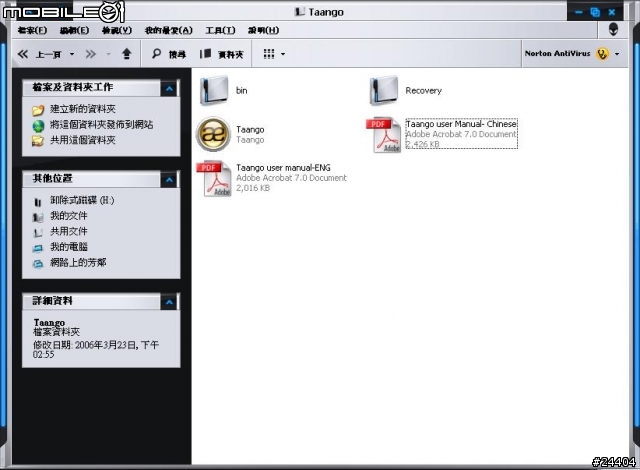Collapse the 檔案及資料夾工作 panel

coord(169,89)
